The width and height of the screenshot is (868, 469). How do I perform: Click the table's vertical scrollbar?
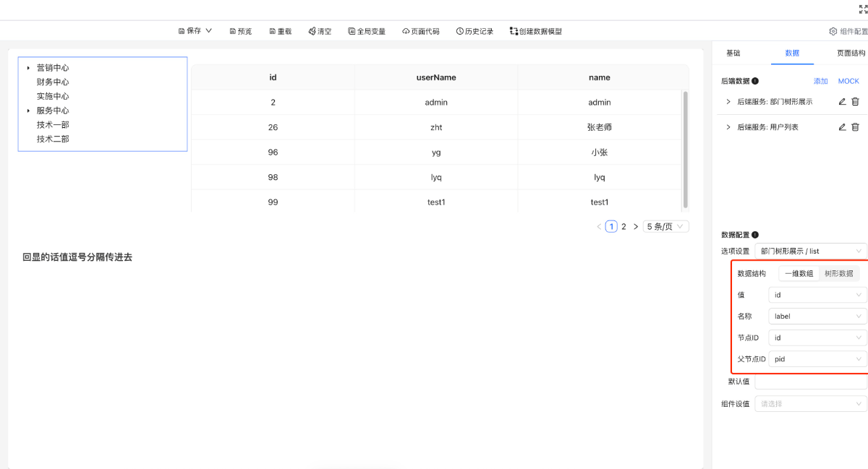685,149
